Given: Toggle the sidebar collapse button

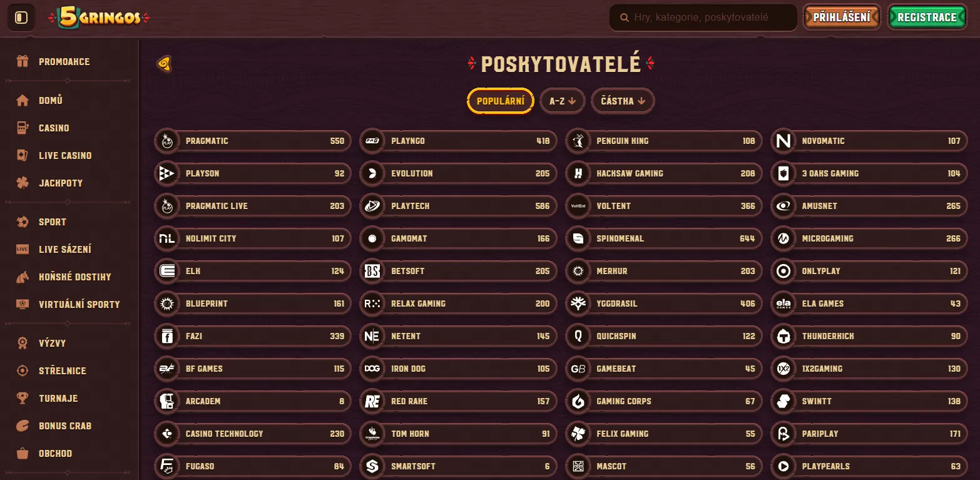Looking at the screenshot, I should [21, 18].
